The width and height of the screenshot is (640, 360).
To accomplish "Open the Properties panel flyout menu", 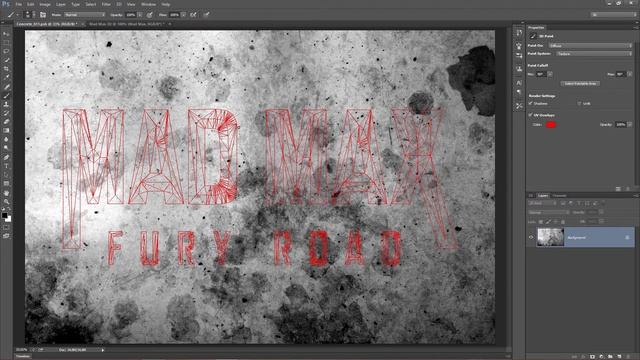I will (636, 28).
